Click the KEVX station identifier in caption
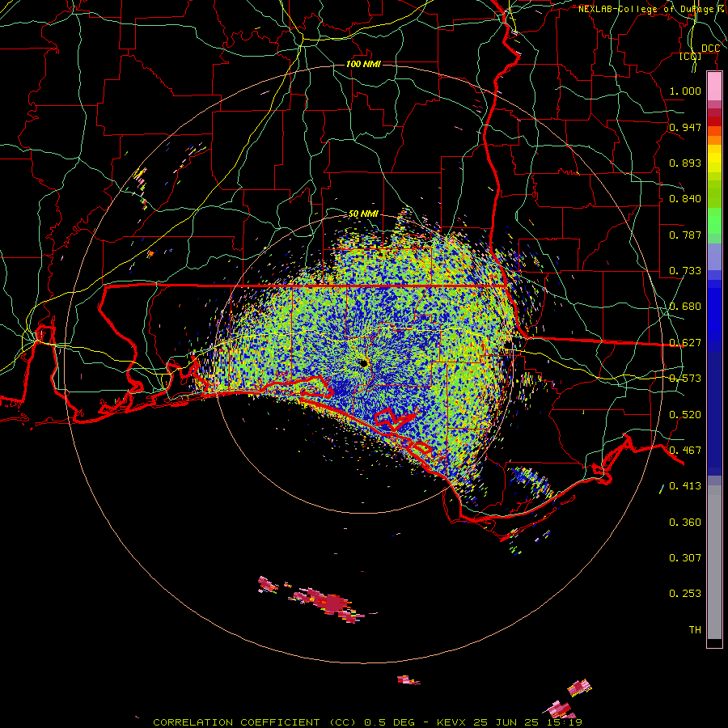The image size is (728, 728). click(x=452, y=722)
